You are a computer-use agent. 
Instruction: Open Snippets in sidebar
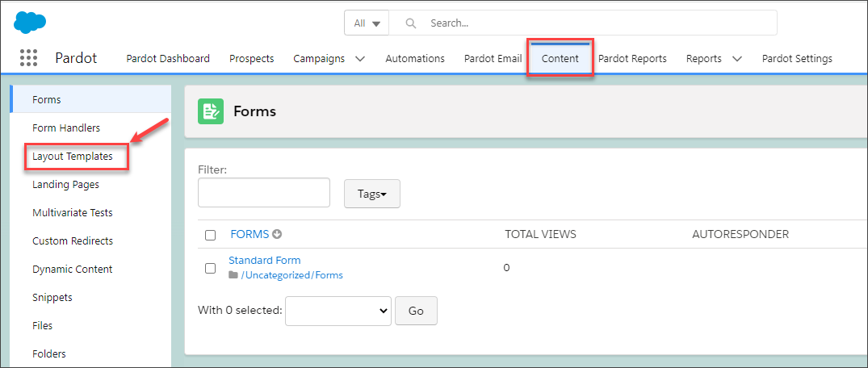(52, 297)
